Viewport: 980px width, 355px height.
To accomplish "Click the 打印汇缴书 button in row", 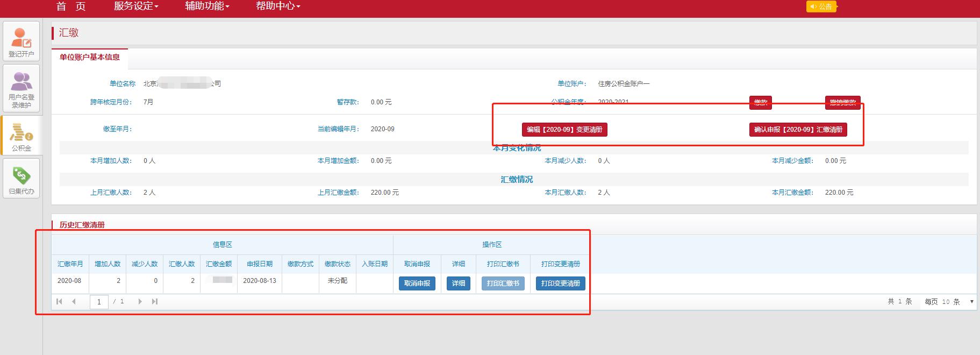I will [x=503, y=283].
